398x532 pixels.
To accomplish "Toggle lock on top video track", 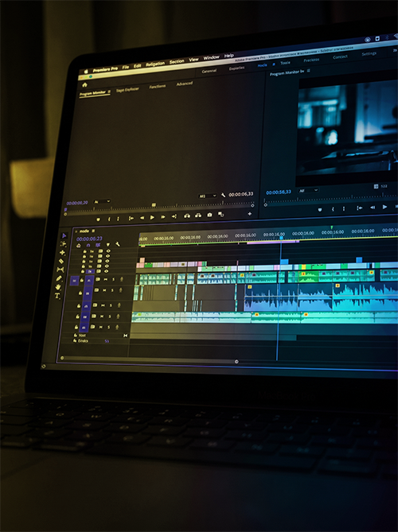I will tap(84, 252).
